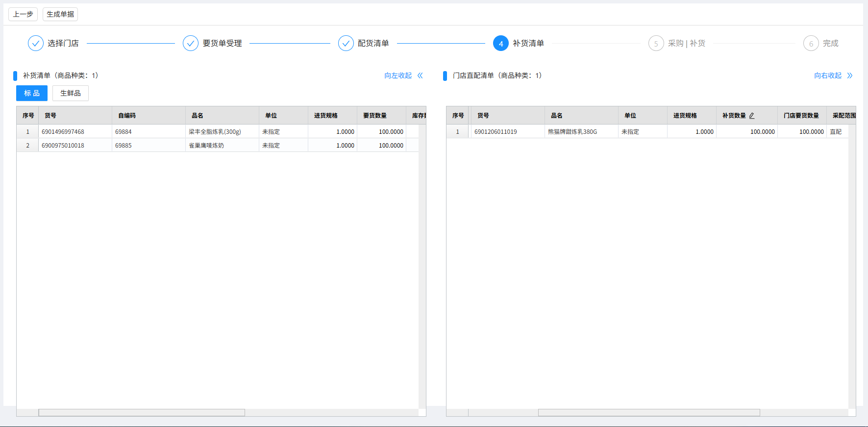
Task: Select the row with 货号 6900975010018
Action: (218, 145)
